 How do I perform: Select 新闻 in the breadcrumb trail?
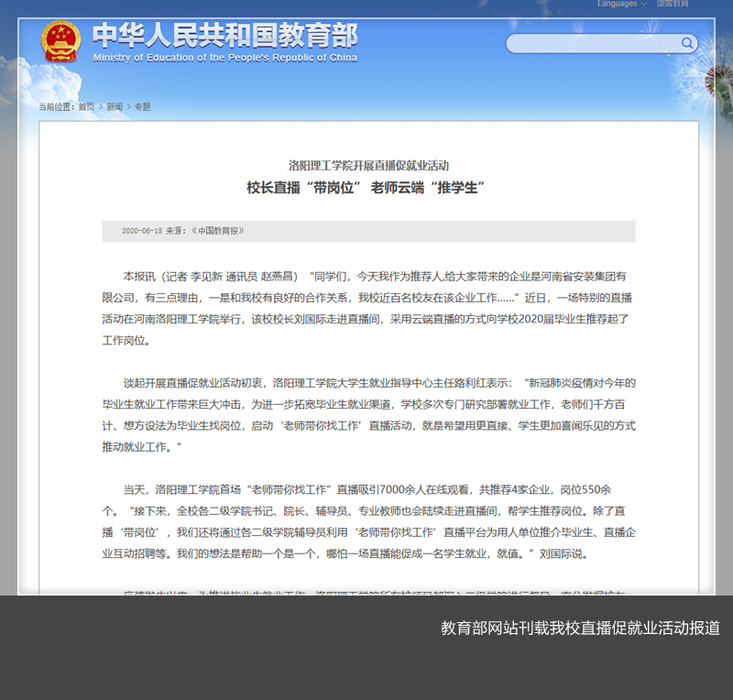[115, 107]
